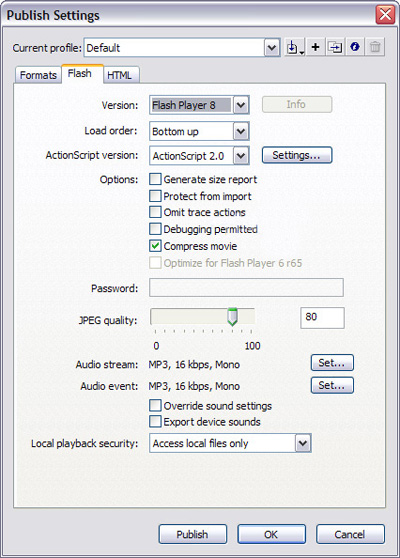The height and width of the screenshot is (558, 400).
Task: Open the Current profile dropdown
Action: (x=272, y=47)
